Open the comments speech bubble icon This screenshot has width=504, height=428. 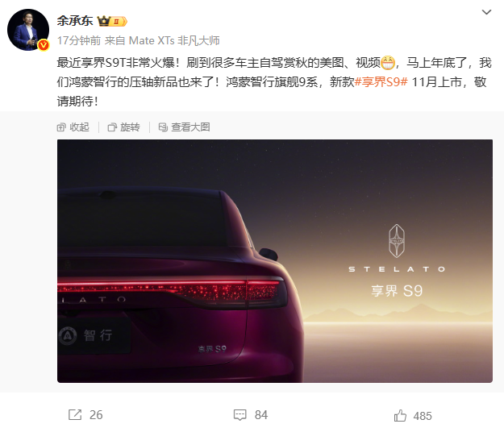pos(240,415)
